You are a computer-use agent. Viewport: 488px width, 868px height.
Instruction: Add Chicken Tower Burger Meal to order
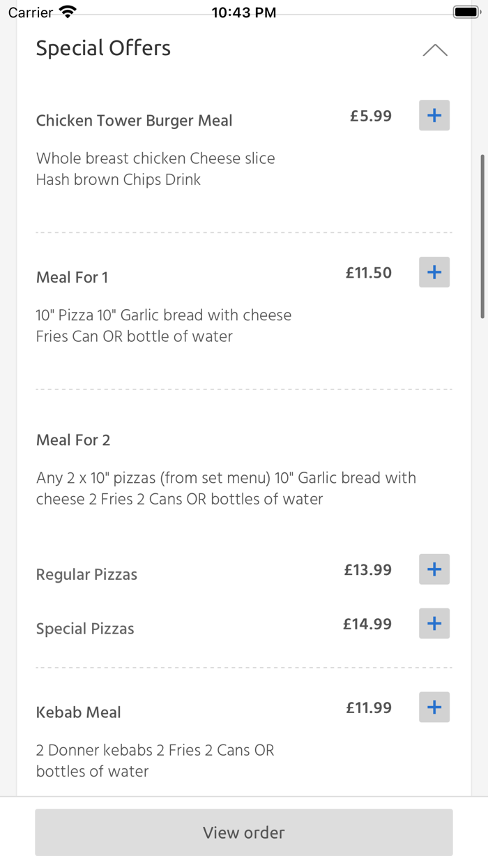coord(434,115)
